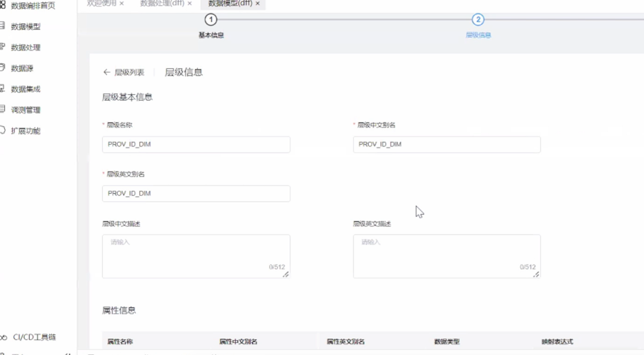Focus the 层级英文别名 input field
The image size is (644, 355).
click(x=196, y=193)
